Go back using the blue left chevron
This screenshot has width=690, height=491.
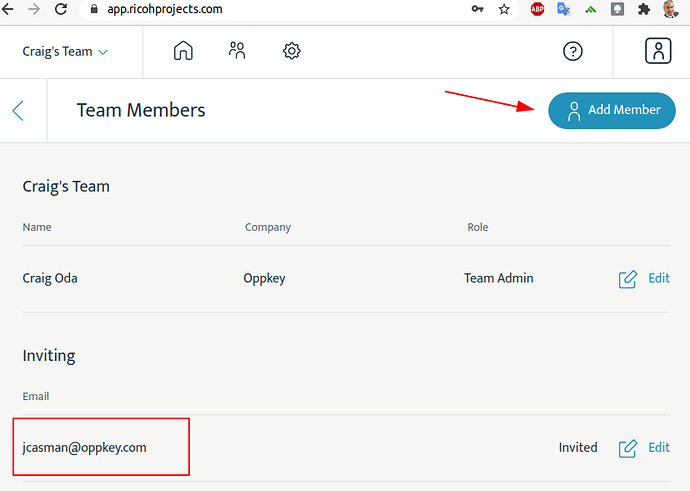18,110
